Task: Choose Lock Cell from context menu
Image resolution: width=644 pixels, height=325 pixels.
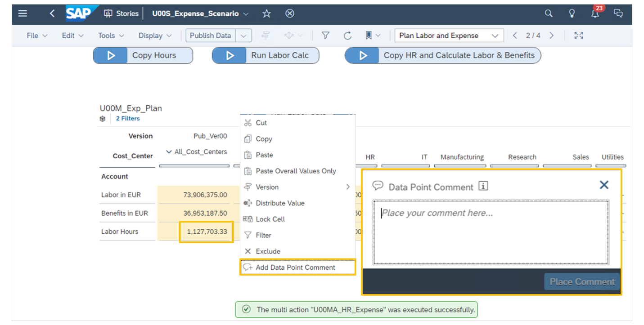Action: click(x=270, y=219)
